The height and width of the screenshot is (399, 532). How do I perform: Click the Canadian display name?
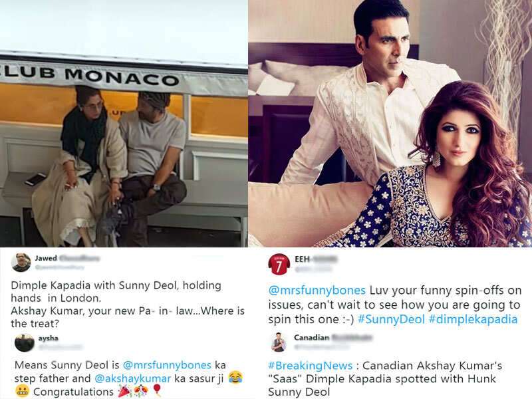coord(311,338)
